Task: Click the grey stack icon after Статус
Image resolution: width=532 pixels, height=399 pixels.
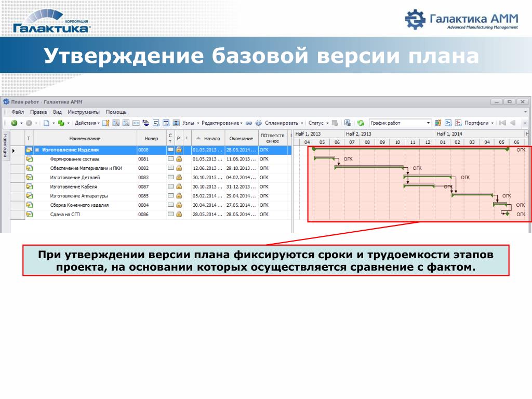Action: (x=335, y=123)
